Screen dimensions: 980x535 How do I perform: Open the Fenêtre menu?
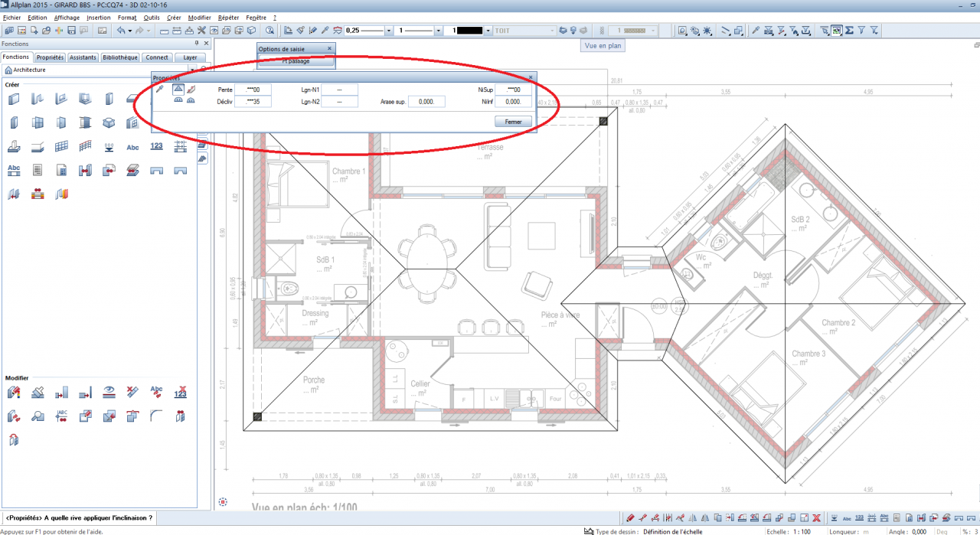pos(256,17)
